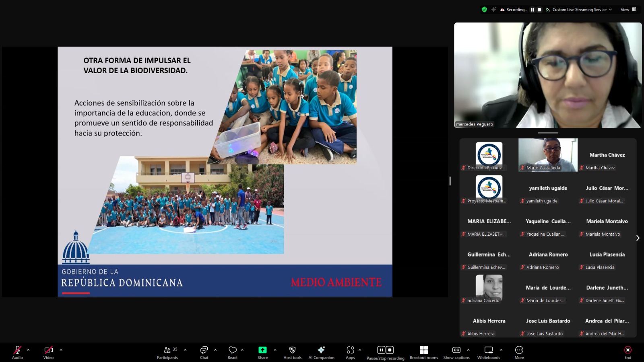Select Lucía Plasencia participant tile
644x362 pixels.
pyautogui.click(x=607, y=255)
